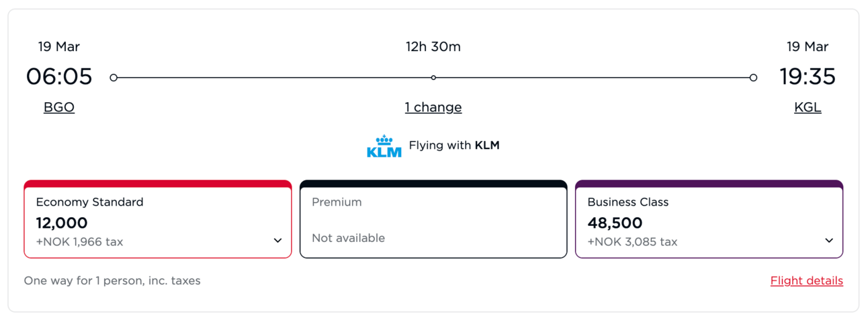Viewport: 868px width, 320px height.
Task: Expand the Business Class fare chevron
Action: [829, 241]
